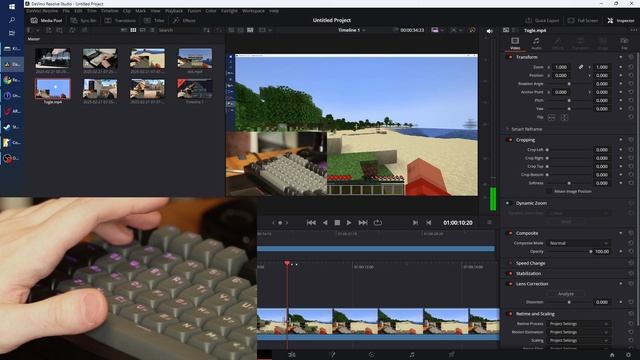Viewport: 640px width, 360px height.
Task: Select the Togle.mp4 clip thumbnail
Action: pyautogui.click(x=53, y=89)
